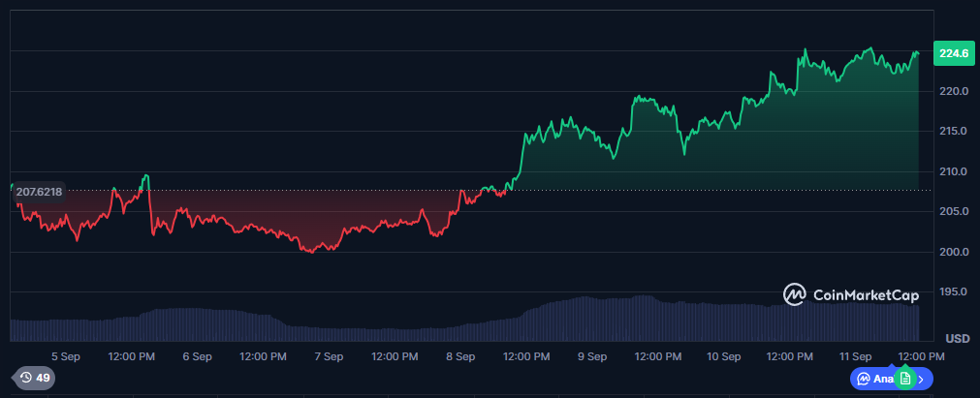The height and width of the screenshot is (398, 980).
Task: Click the 195.0 price axis label
Action: (954, 291)
